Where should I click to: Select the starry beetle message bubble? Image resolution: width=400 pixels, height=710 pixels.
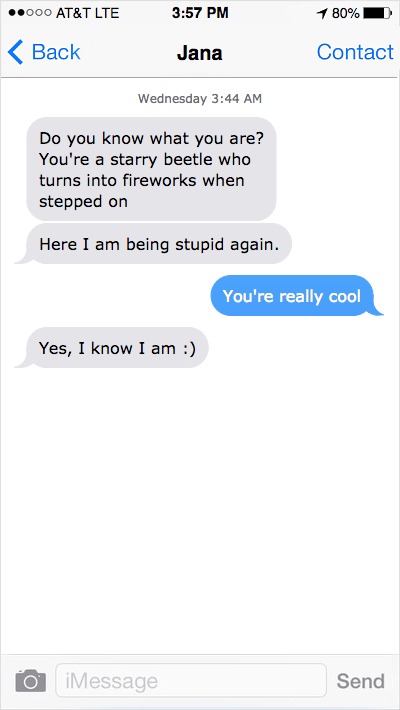click(151, 169)
